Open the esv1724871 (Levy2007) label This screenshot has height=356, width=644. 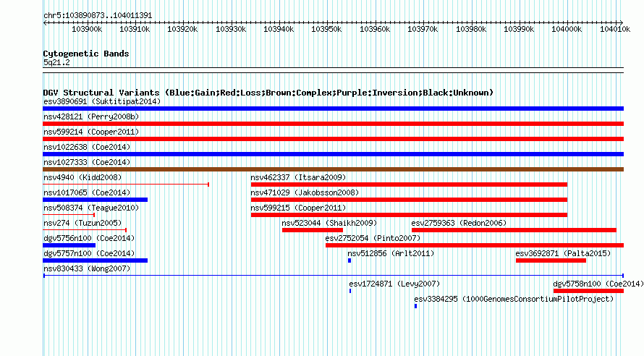tap(394, 284)
